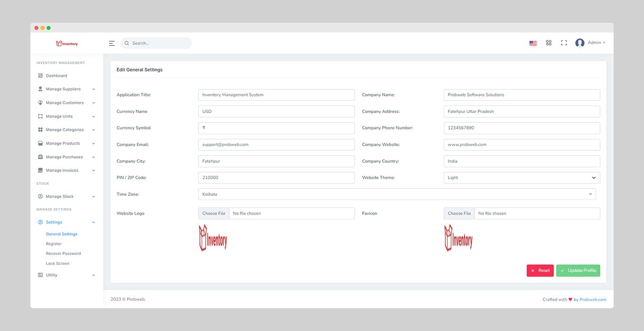Collapse the Settings menu chevron
Screen dimensions: 644x331
(93, 222)
